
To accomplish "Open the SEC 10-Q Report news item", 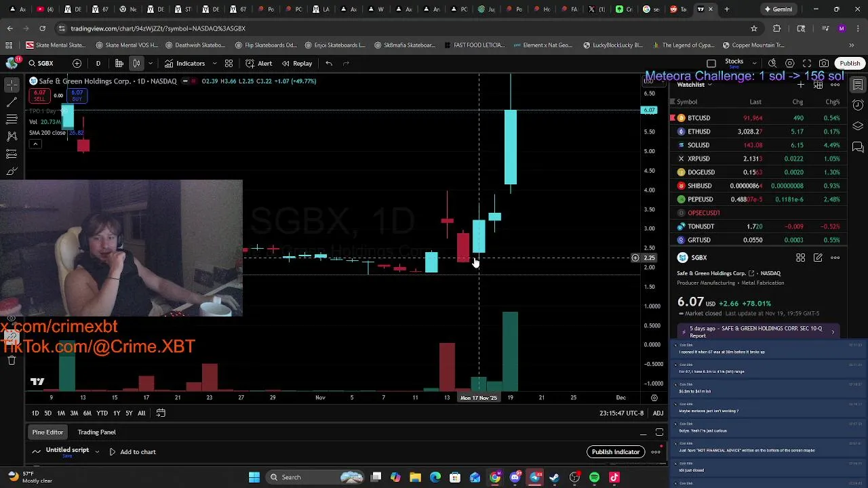I will 759,331.
